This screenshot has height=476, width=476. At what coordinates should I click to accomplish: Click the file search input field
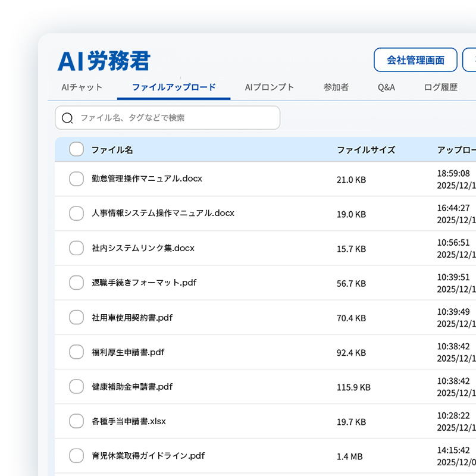point(173,118)
